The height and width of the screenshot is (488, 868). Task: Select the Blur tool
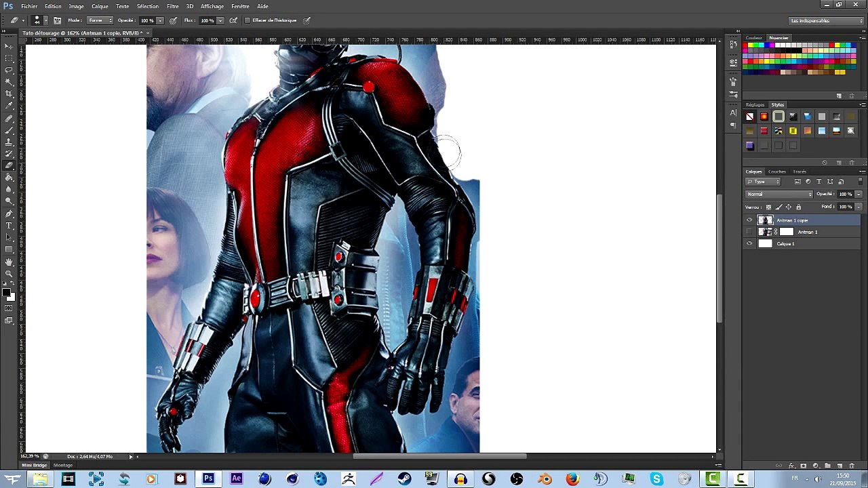(x=9, y=190)
